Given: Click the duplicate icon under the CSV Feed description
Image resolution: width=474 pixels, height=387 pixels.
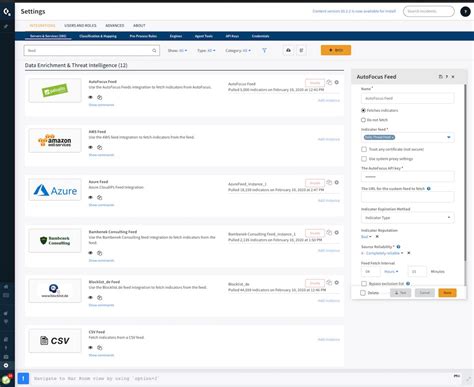Looking at the screenshot, I should [99, 348].
